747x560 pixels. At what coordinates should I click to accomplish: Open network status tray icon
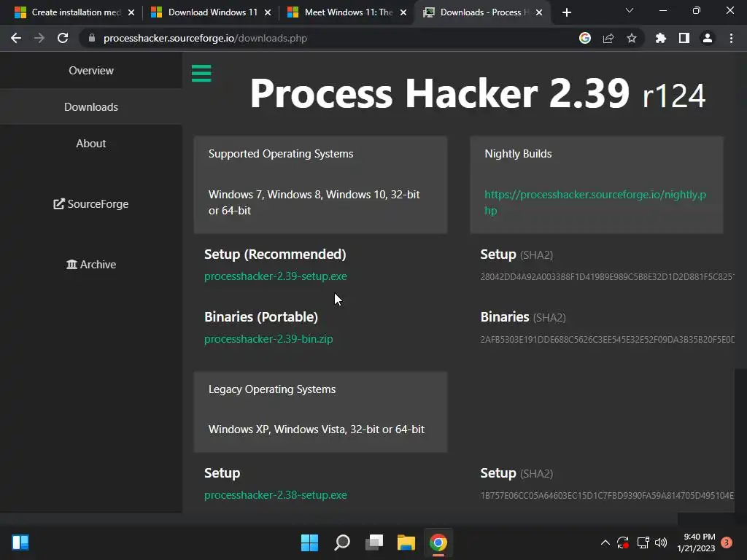point(643,542)
